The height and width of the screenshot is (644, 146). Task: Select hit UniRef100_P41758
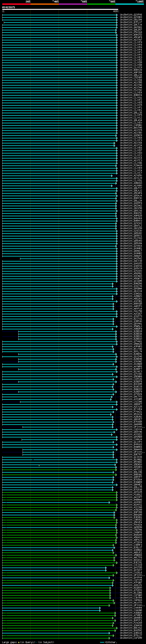[x=131, y=311]
